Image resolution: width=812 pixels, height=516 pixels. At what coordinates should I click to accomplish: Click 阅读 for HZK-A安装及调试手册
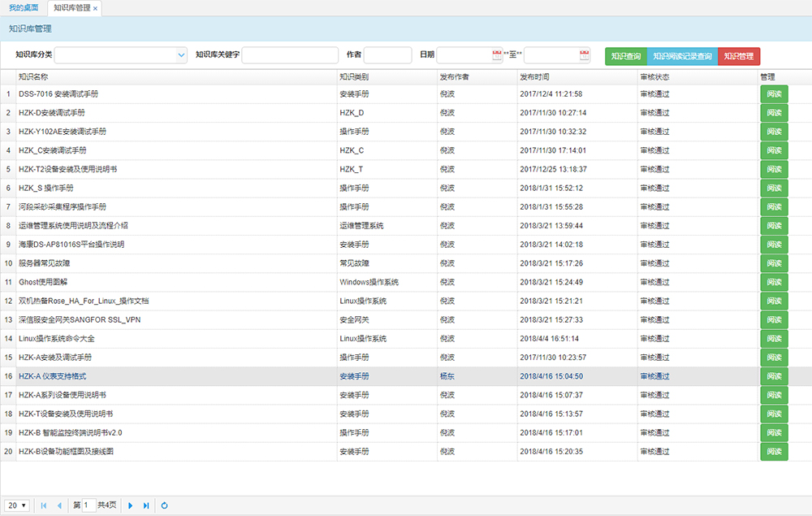774,358
